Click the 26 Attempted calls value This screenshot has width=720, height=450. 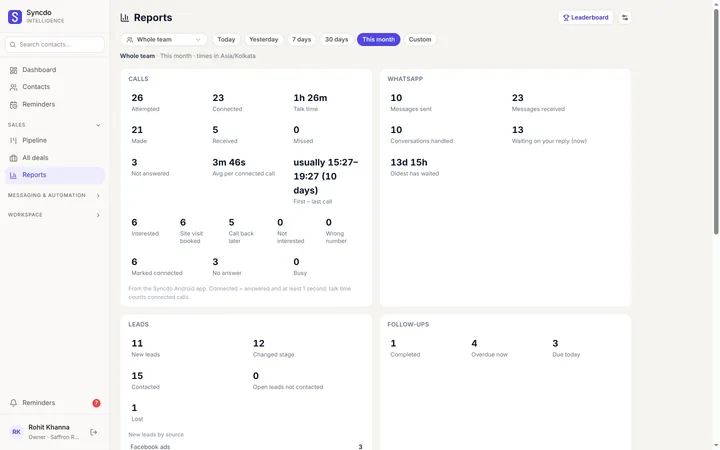click(137, 98)
